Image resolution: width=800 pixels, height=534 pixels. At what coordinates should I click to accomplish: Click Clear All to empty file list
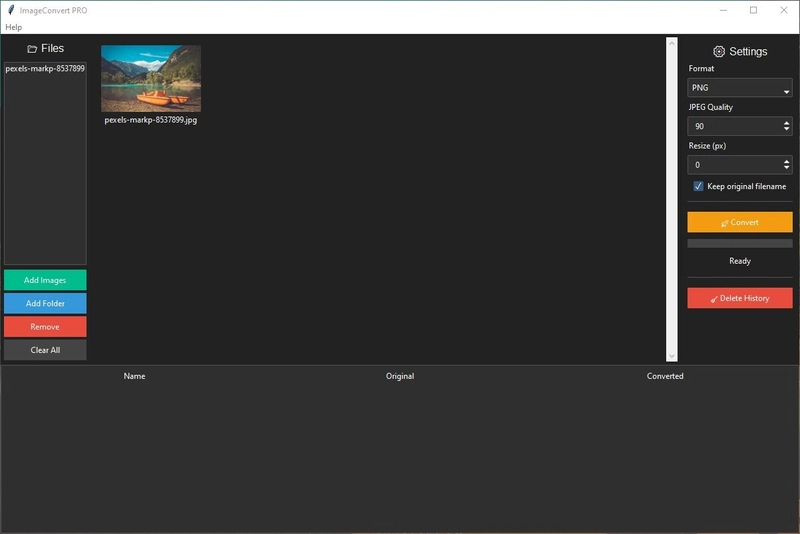45,350
